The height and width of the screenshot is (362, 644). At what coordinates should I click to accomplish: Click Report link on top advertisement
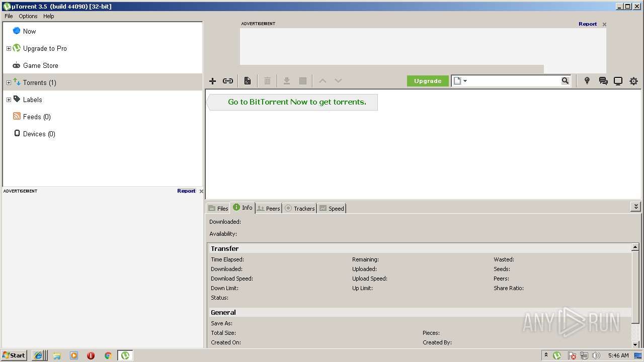pos(588,24)
